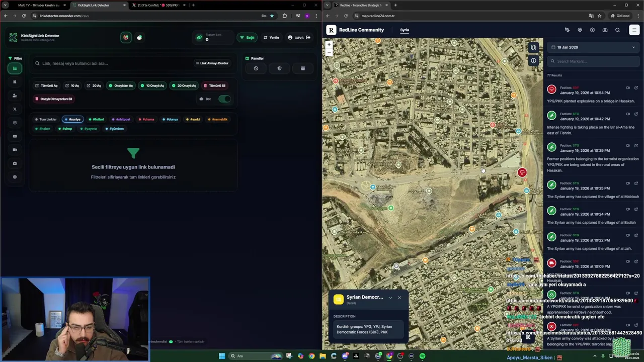Viewport: 644px width, 362px height.
Task: Click the Tümünü Sil button
Action: [214, 85]
